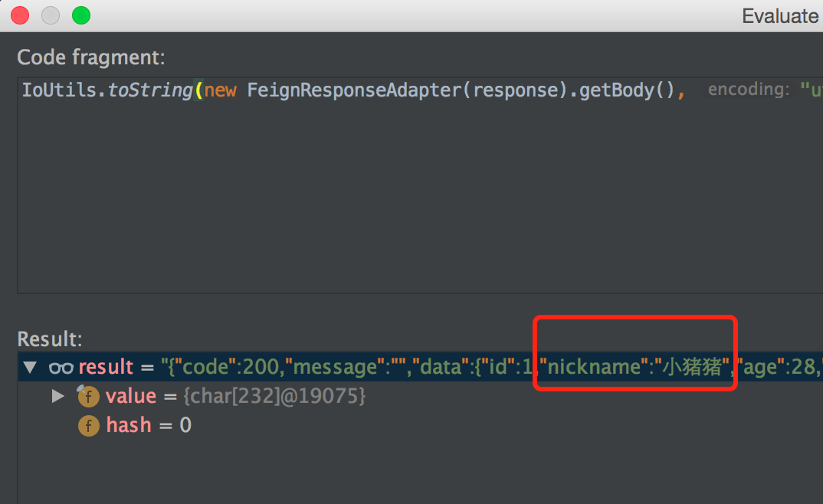Click the field icon next to value
The width and height of the screenshot is (823, 504).
(x=88, y=397)
